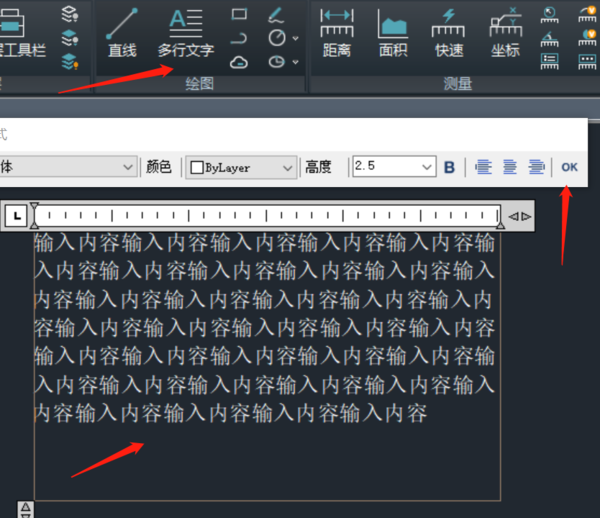The image size is (600, 518).
Task: Click the ruler width arrows handle
Action: click(520, 217)
